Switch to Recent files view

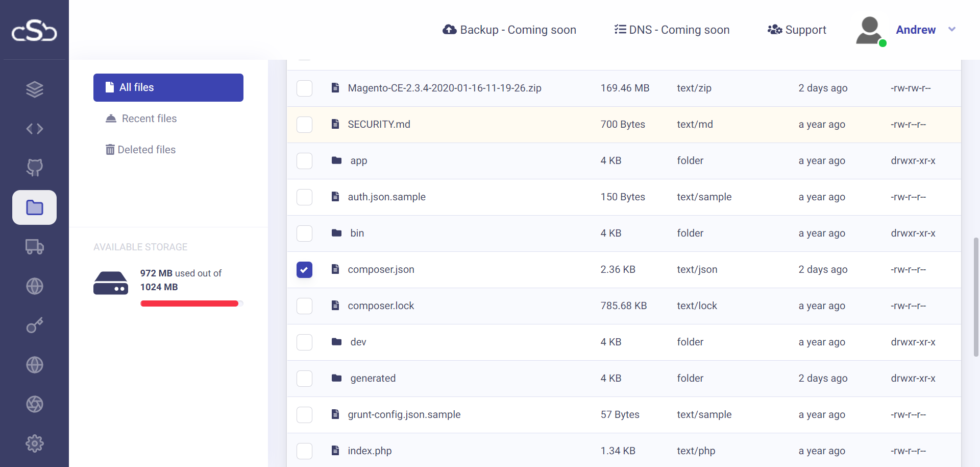pos(149,119)
